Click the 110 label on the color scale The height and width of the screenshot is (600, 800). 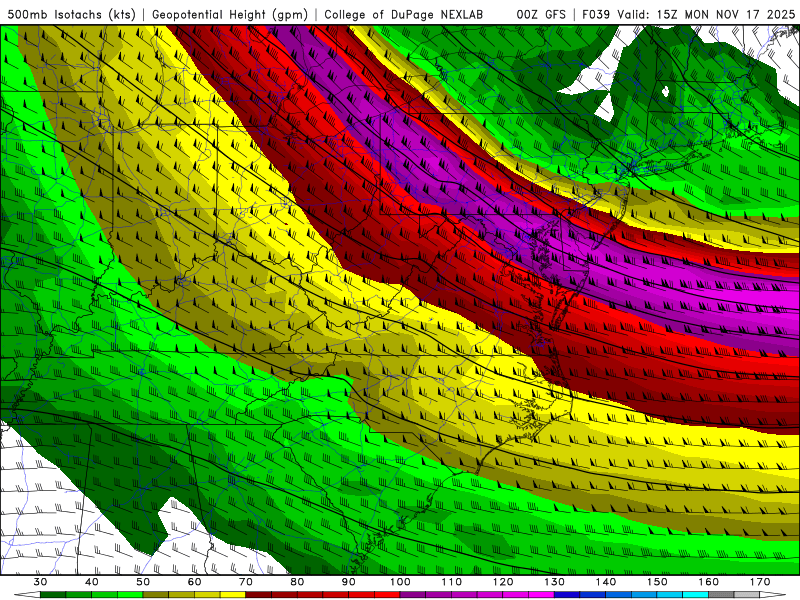click(452, 582)
